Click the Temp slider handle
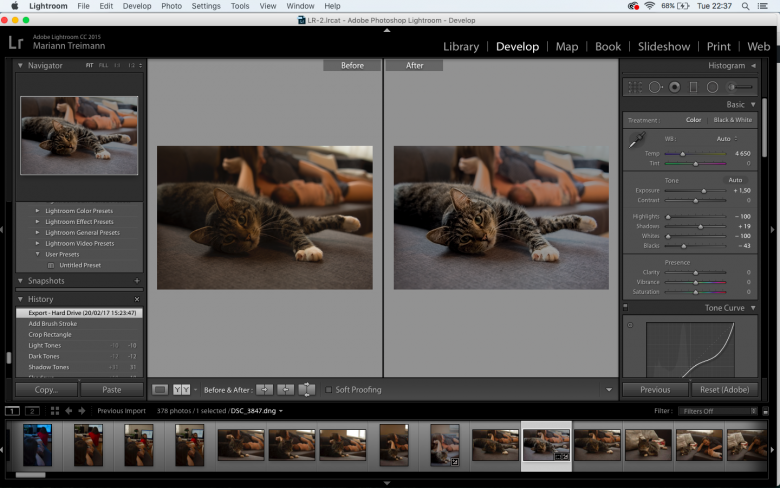This screenshot has height=488, width=780. click(x=682, y=154)
